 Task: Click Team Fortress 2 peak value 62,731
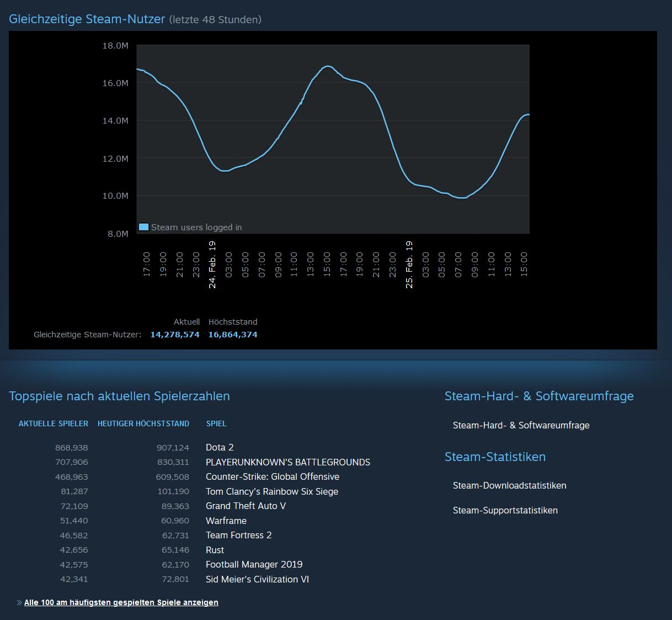[x=175, y=536]
